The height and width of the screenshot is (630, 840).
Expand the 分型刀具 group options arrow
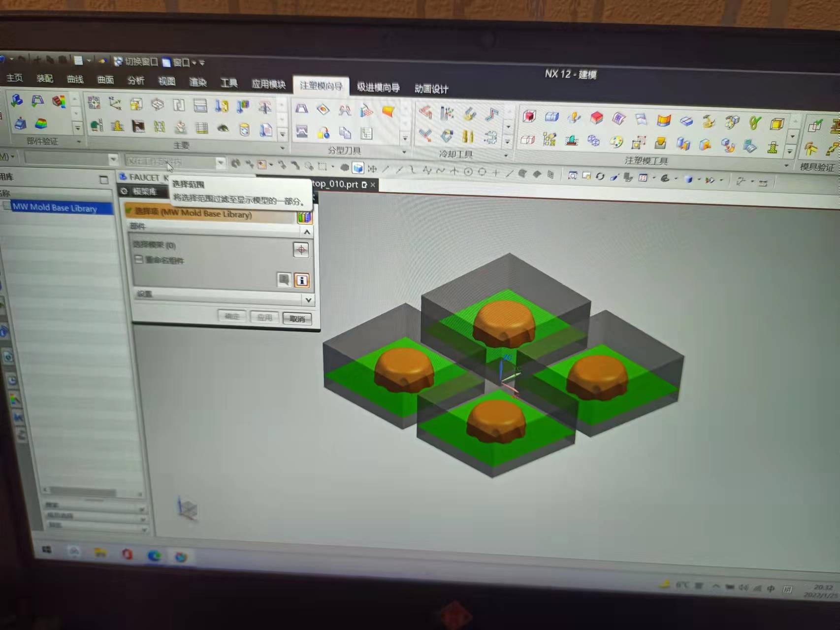click(x=404, y=152)
